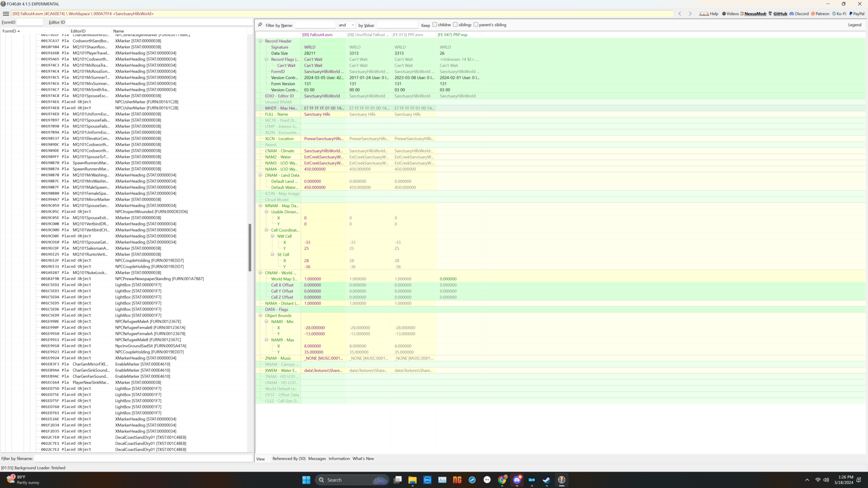Image resolution: width=868 pixels, height=488 pixels.
Task: Select the [FE 013] PPF.esm column header
Action: click(x=414, y=35)
